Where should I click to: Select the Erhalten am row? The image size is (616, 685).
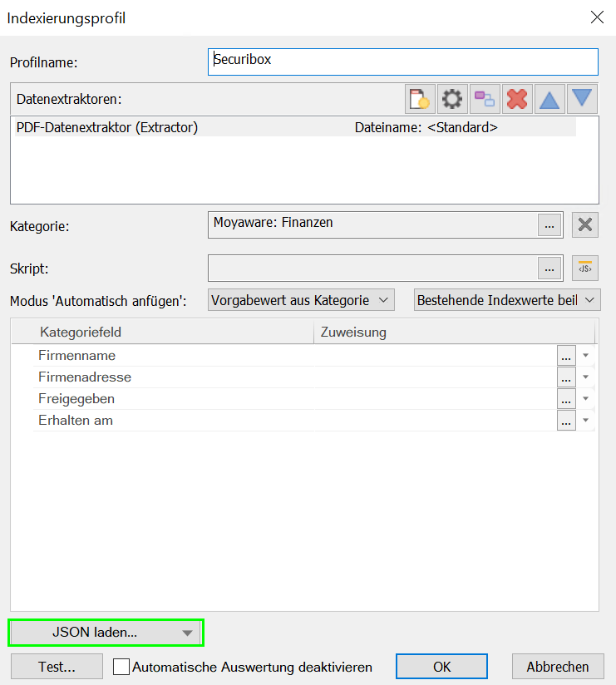coord(313,420)
